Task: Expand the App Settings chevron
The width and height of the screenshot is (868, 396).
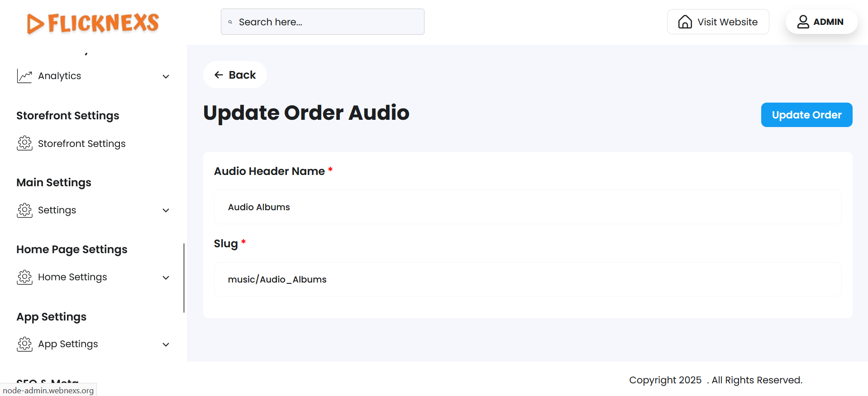Action: [166, 344]
